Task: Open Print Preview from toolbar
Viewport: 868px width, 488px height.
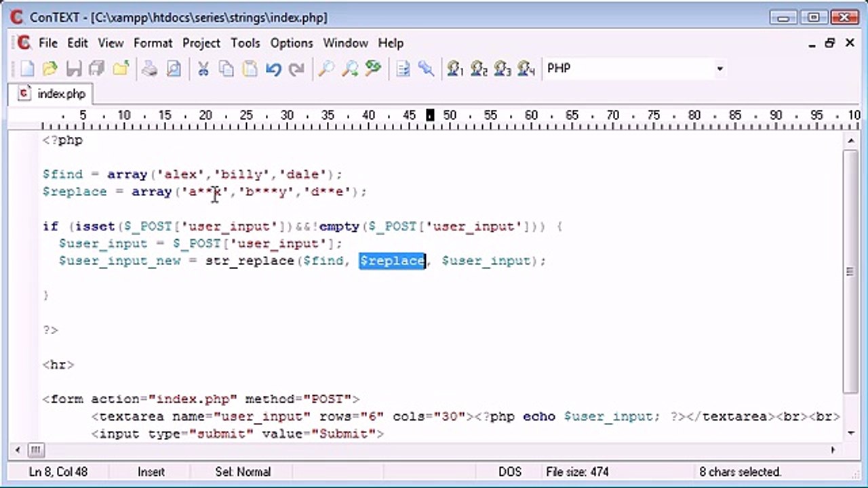Action: tap(174, 68)
